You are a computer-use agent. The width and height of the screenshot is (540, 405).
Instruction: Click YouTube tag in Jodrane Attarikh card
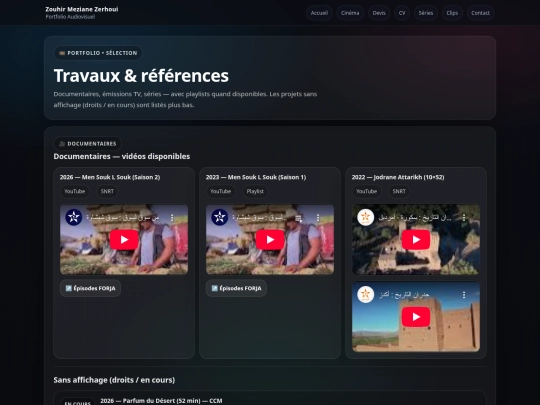pos(367,191)
